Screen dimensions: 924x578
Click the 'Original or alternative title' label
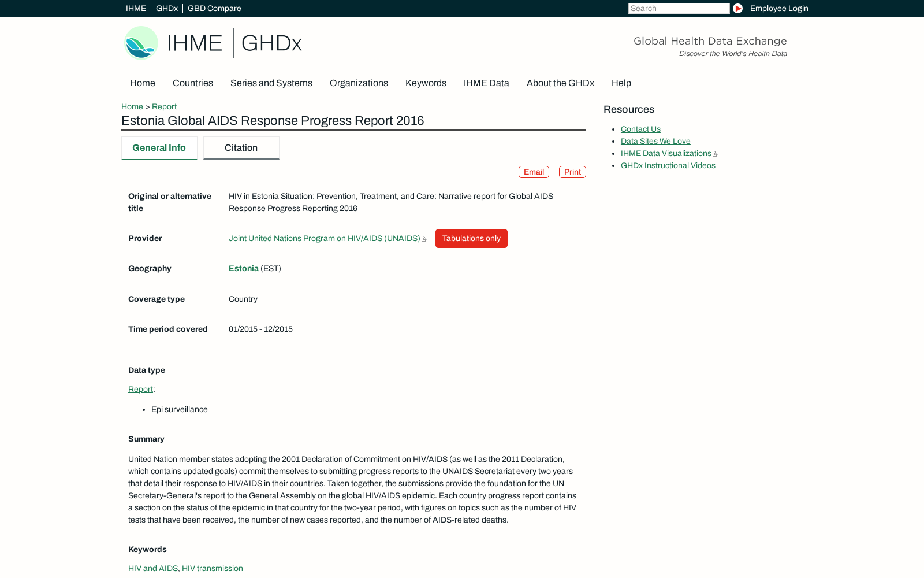(x=170, y=202)
